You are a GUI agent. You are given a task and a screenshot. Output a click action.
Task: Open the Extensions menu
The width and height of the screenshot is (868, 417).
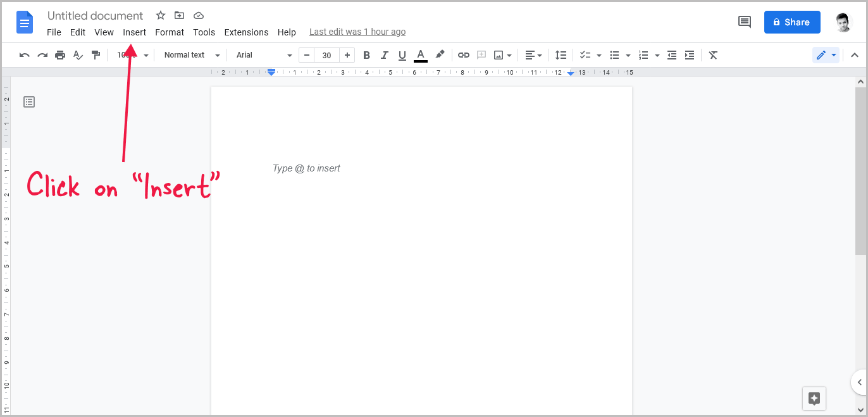[x=246, y=32]
